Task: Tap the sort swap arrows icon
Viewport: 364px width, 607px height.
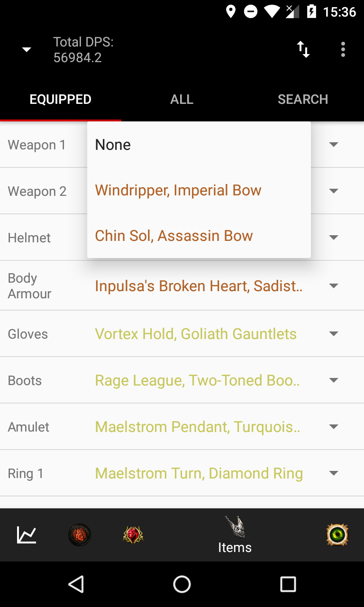Action: coord(303,49)
